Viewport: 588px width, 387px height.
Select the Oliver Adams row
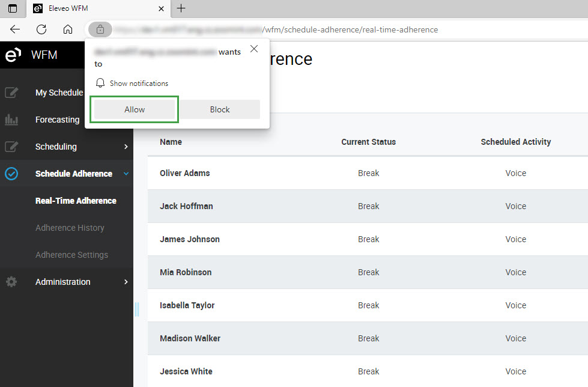[185, 173]
